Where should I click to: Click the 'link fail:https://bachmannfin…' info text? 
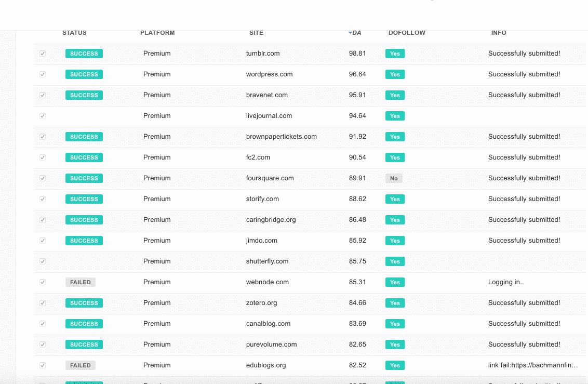point(533,365)
